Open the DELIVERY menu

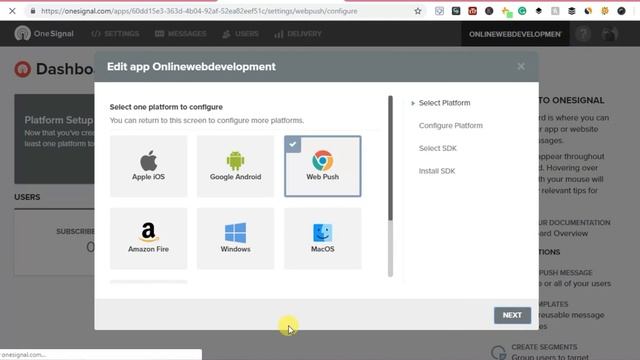click(298, 34)
